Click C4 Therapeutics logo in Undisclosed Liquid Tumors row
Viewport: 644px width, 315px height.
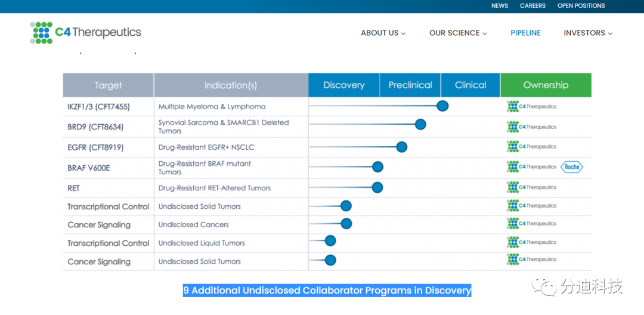click(x=532, y=242)
